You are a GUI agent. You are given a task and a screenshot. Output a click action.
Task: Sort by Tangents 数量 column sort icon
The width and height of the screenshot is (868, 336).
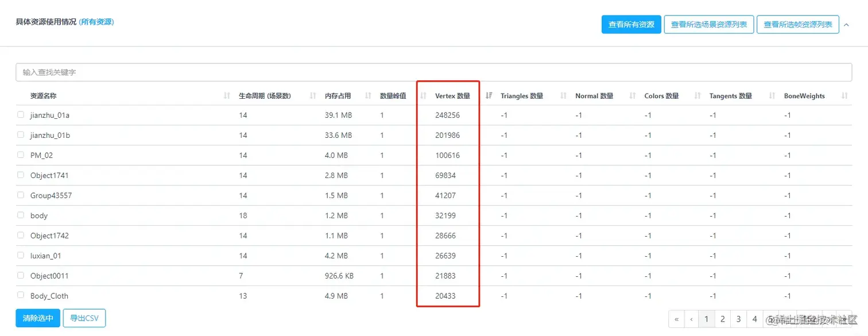click(772, 96)
